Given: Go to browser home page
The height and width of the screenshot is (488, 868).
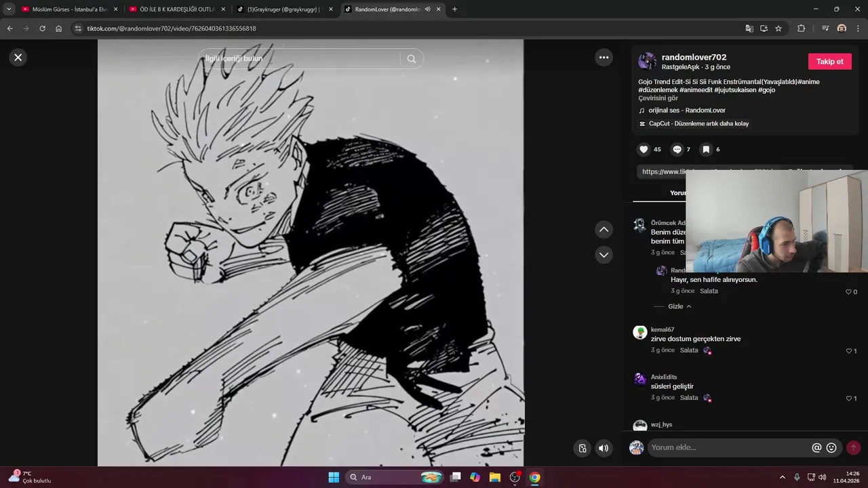Looking at the screenshot, I should point(58,28).
